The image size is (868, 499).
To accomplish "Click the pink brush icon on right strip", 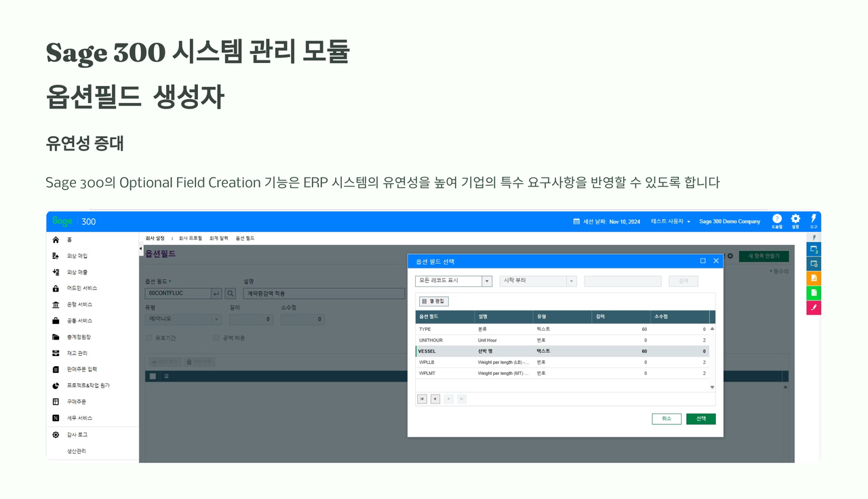I will (814, 308).
